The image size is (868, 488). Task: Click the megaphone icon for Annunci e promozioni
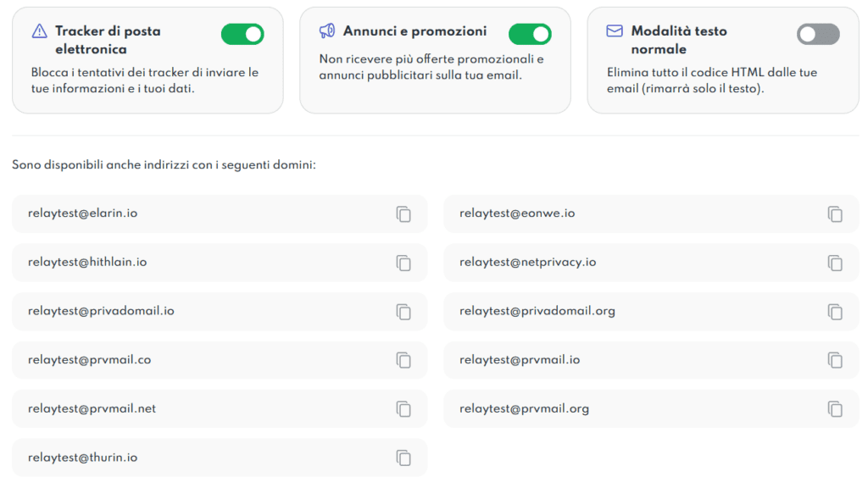coord(327,31)
